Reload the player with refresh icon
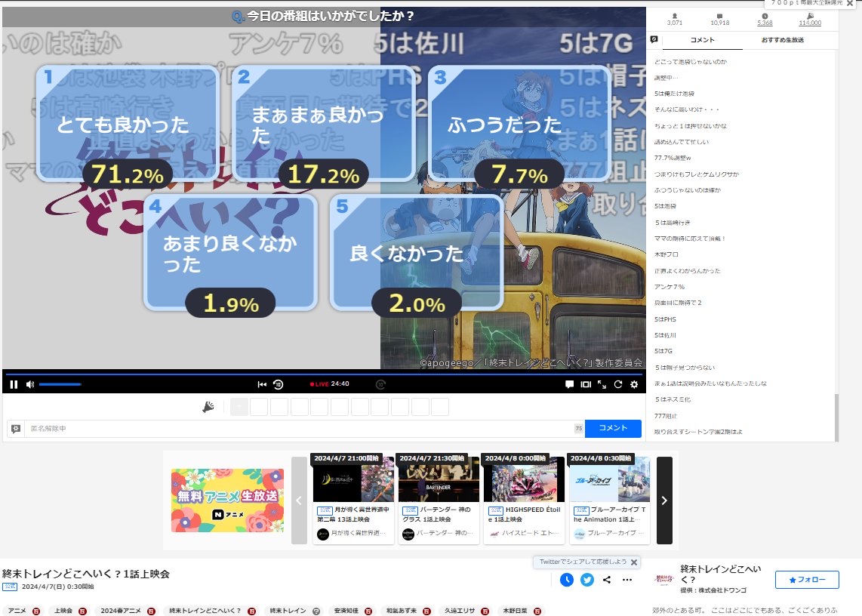The width and height of the screenshot is (862, 616). pos(618,384)
